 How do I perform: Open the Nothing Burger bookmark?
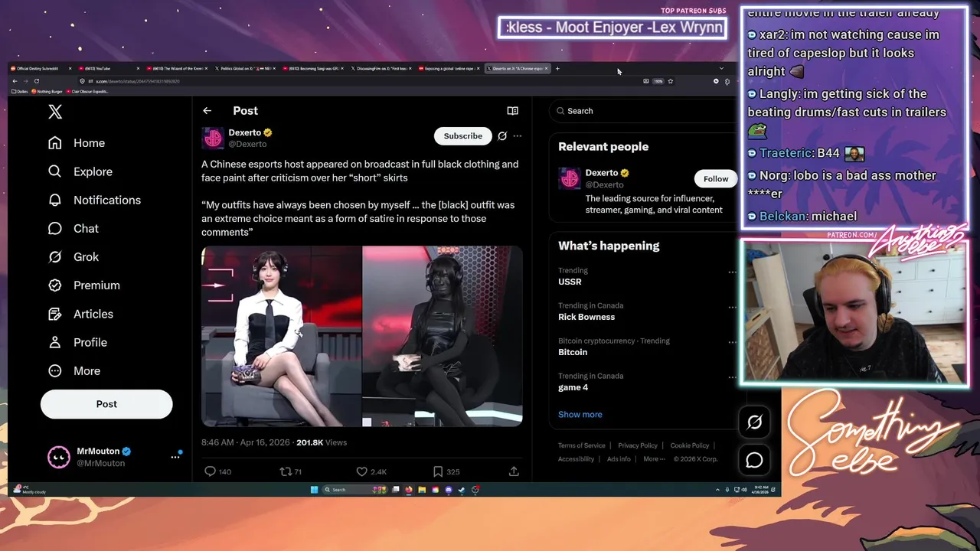(47, 91)
